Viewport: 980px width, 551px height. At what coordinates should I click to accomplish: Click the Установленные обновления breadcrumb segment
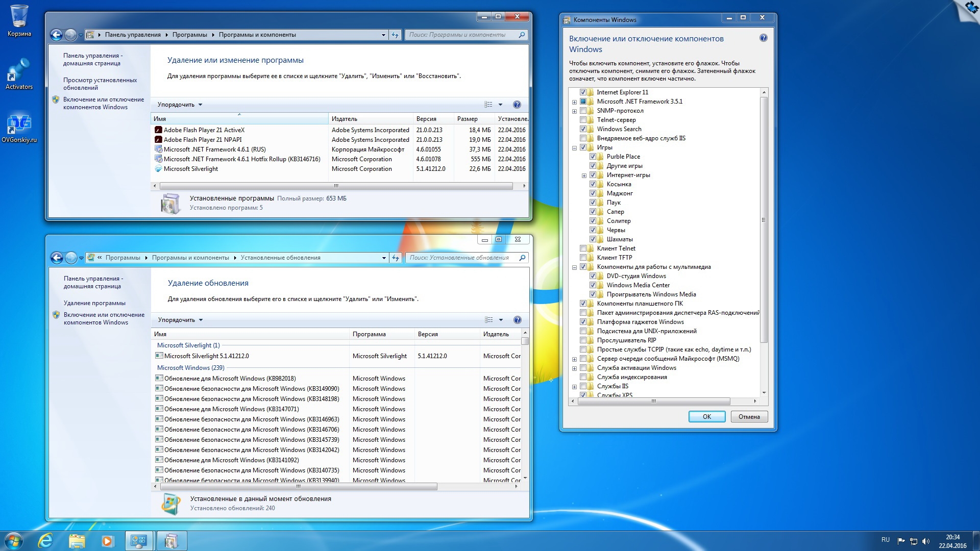[281, 258]
